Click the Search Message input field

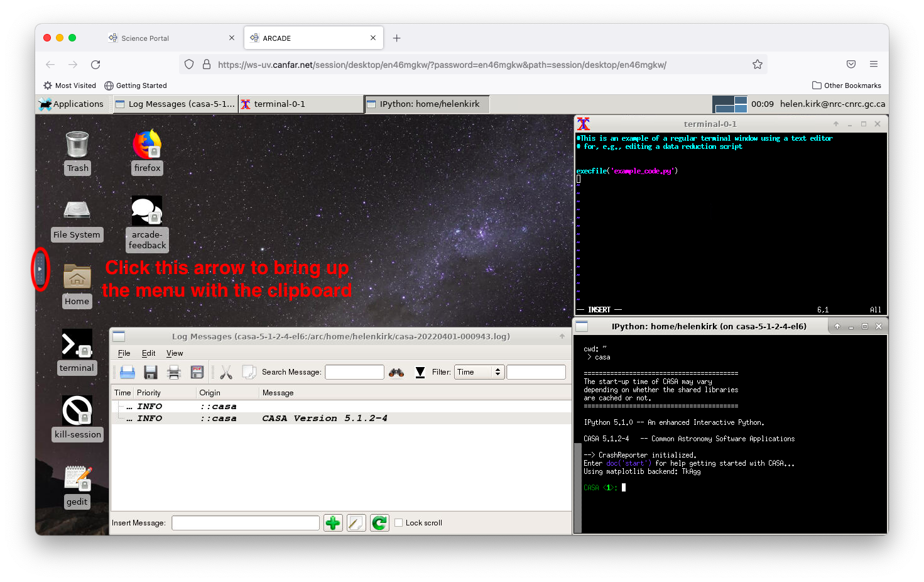click(x=354, y=372)
